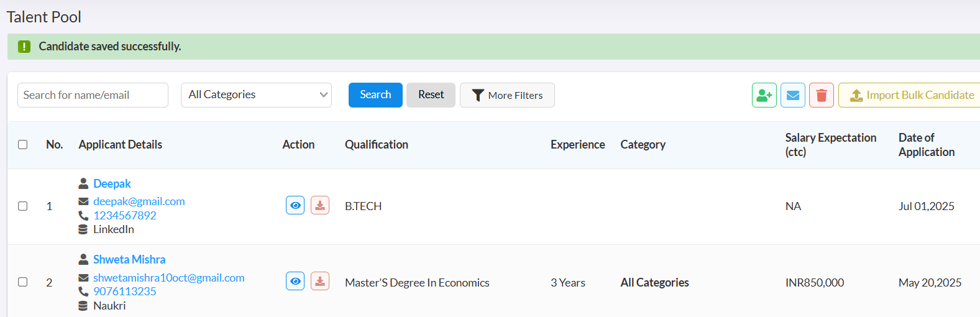980x317 pixels.
Task: Expand the All Categories dropdown
Action: [x=256, y=95]
